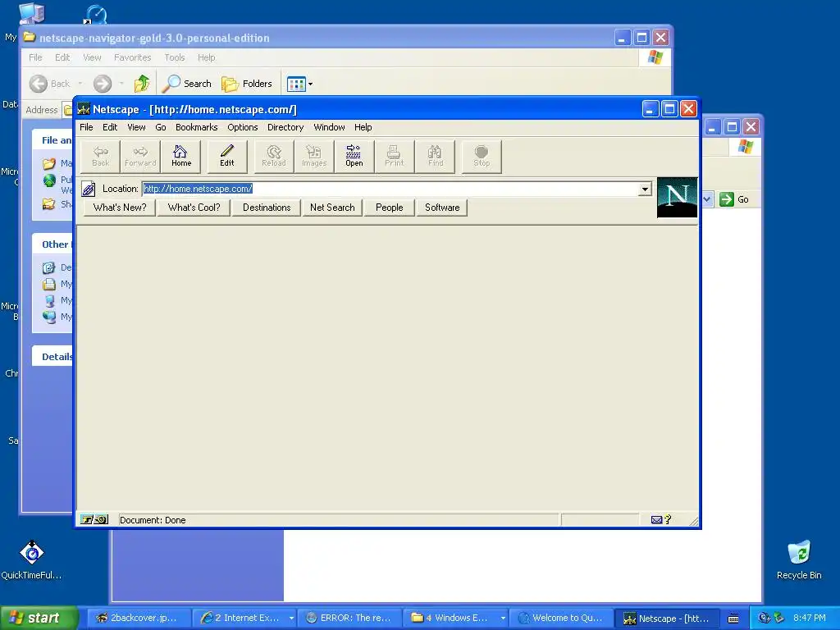The height and width of the screenshot is (630, 840).
Task: Click the Location URL input field
Action: click(390, 189)
